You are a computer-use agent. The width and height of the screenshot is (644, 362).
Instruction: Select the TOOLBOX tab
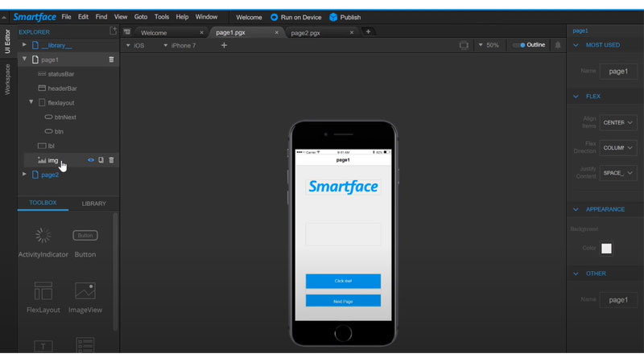(43, 203)
